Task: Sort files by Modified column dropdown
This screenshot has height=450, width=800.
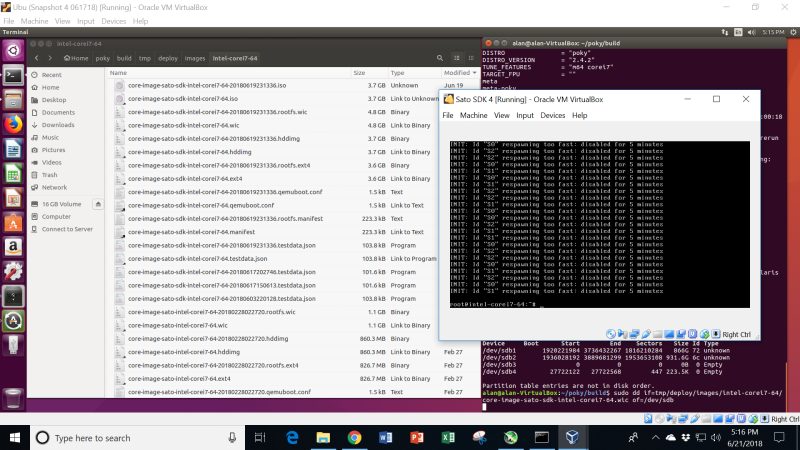Action: 460,73
